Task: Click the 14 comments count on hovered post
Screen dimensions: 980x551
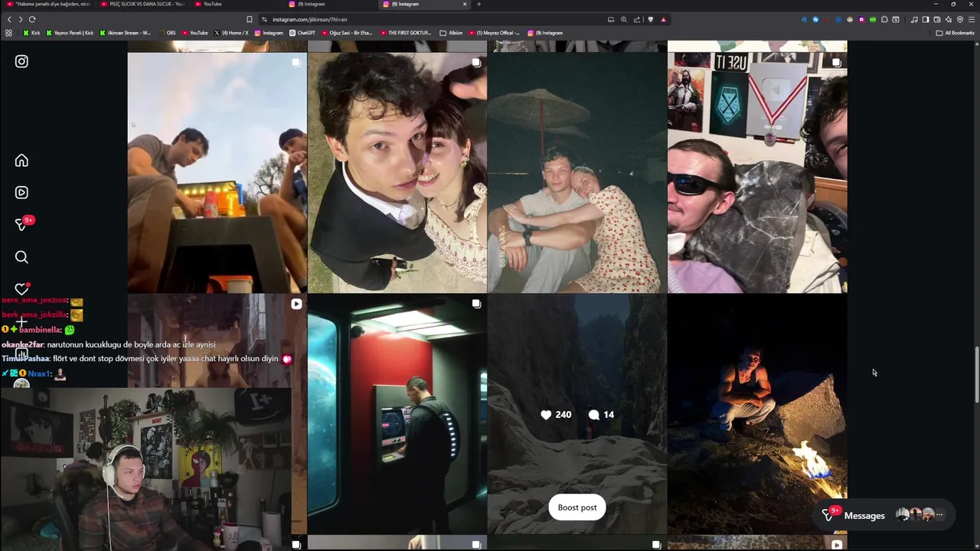Action: (x=601, y=415)
